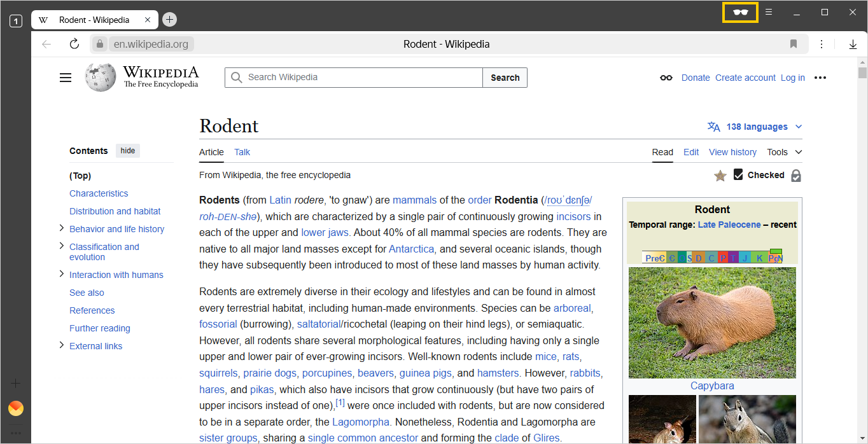Open the View history tab
The height and width of the screenshot is (444, 868).
point(732,152)
